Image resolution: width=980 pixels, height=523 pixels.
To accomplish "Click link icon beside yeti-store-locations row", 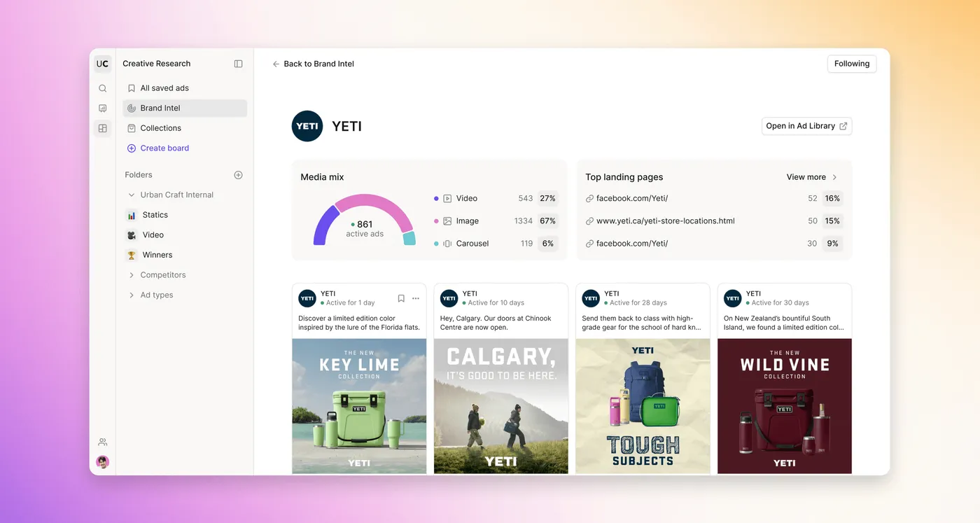I will 589,221.
